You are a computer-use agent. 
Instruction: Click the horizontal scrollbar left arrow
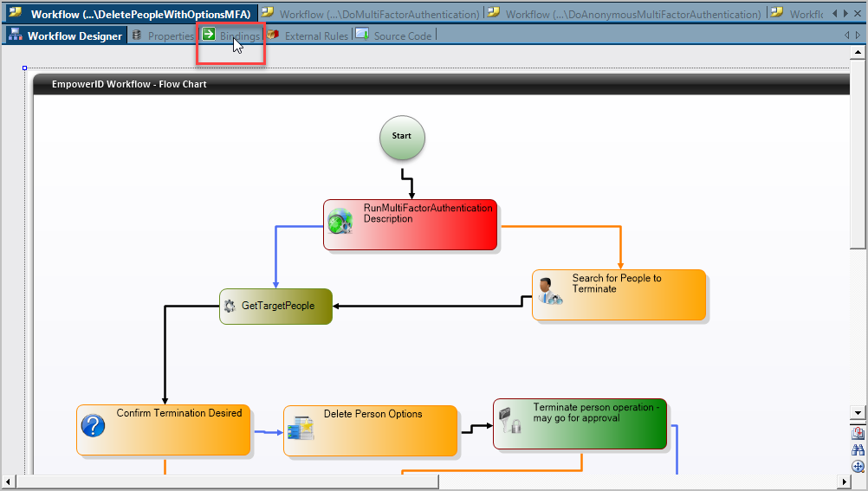[9, 481]
